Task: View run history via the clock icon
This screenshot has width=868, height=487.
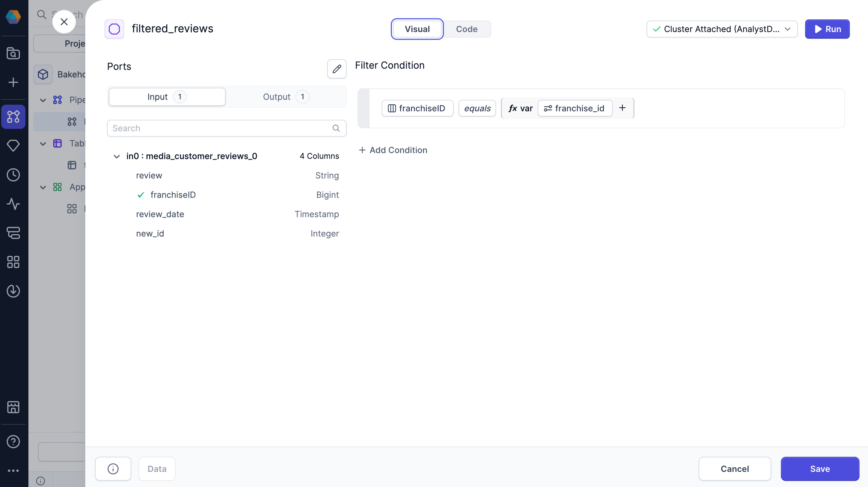Action: (x=14, y=175)
